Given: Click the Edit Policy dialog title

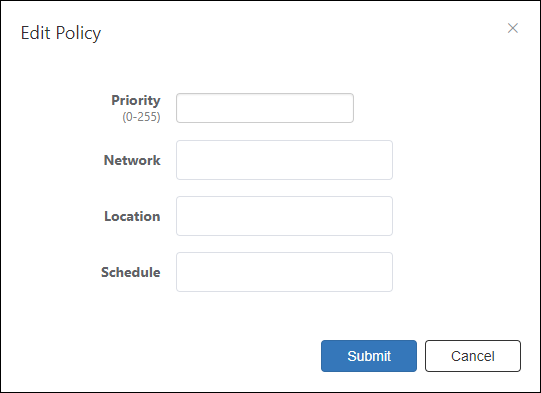Looking at the screenshot, I should (x=61, y=33).
